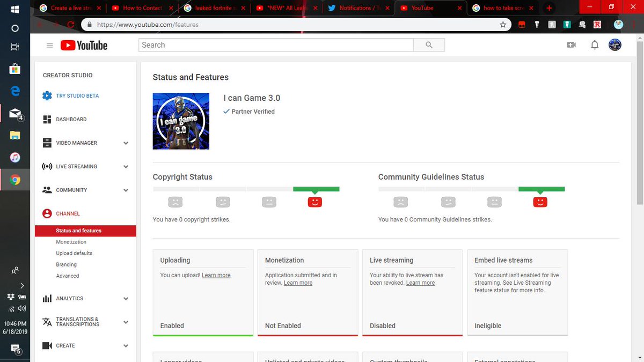Open iTunes from the taskbar

point(15,158)
